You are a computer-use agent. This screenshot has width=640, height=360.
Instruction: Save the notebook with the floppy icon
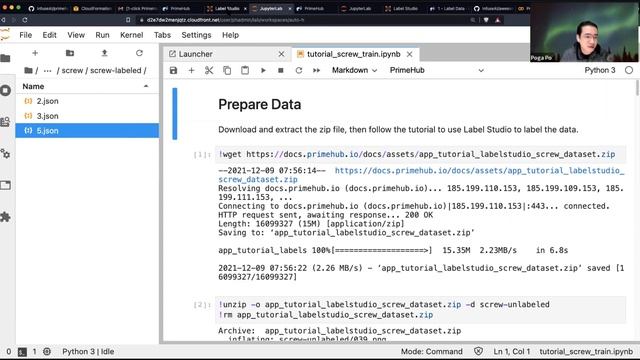[173, 70]
